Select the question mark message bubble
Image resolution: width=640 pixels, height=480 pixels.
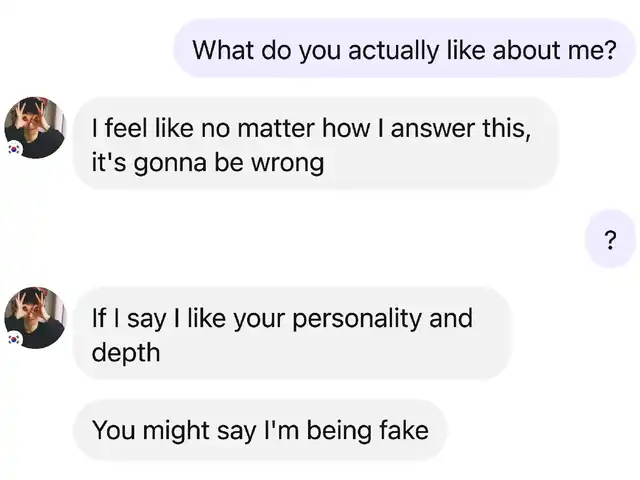coord(610,240)
